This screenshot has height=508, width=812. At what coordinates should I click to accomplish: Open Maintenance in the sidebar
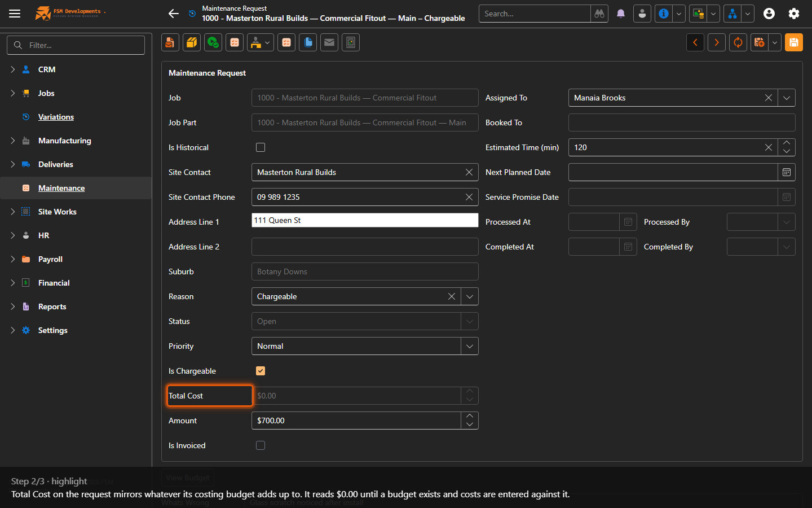click(x=61, y=188)
